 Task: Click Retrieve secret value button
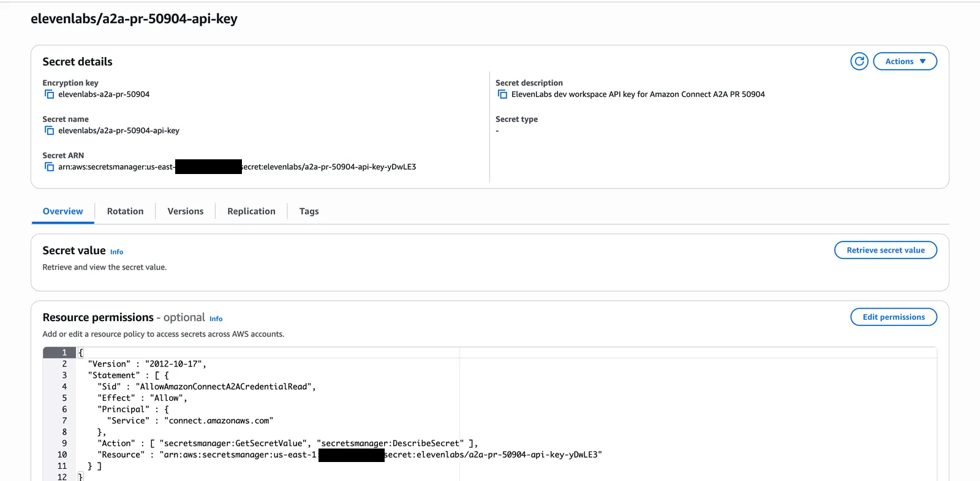point(886,250)
